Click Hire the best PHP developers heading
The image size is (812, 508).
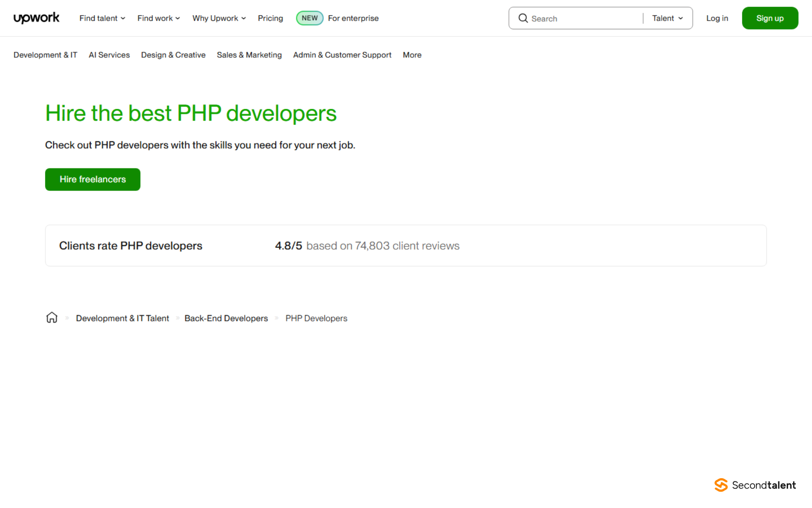tap(191, 113)
